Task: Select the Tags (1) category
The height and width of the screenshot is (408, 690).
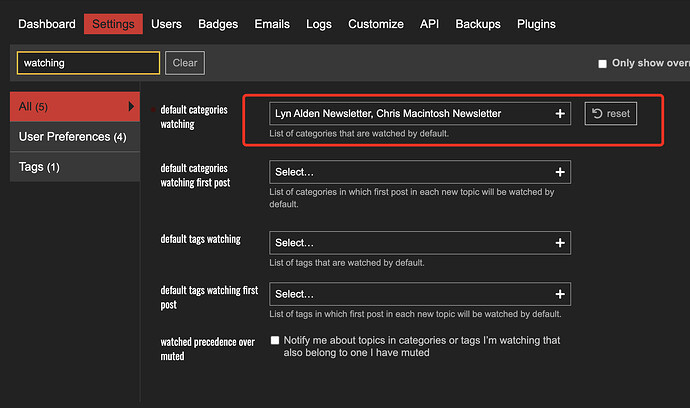Action: (x=75, y=167)
